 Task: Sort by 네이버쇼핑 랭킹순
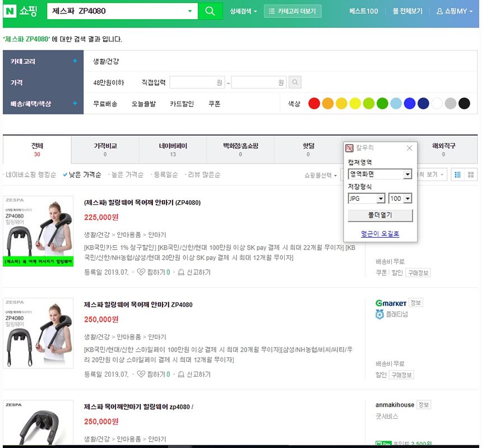tap(31, 174)
